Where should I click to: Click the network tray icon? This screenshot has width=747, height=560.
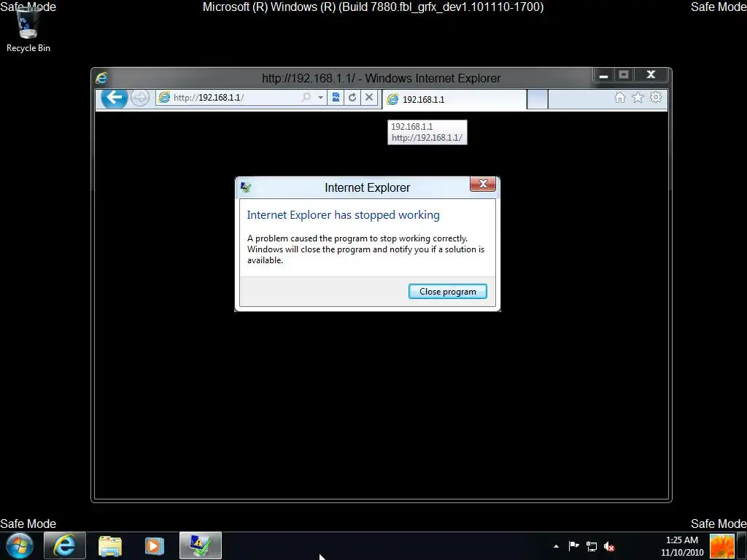592,546
